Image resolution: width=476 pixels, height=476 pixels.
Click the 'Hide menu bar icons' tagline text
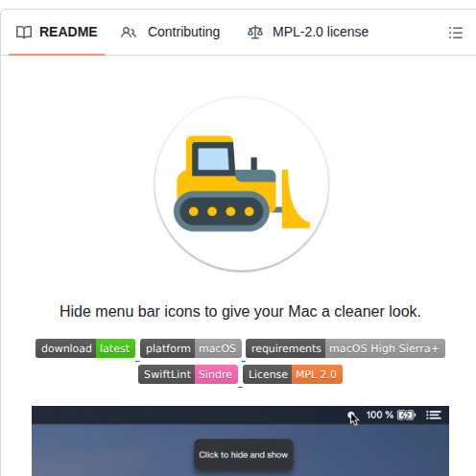tap(240, 311)
